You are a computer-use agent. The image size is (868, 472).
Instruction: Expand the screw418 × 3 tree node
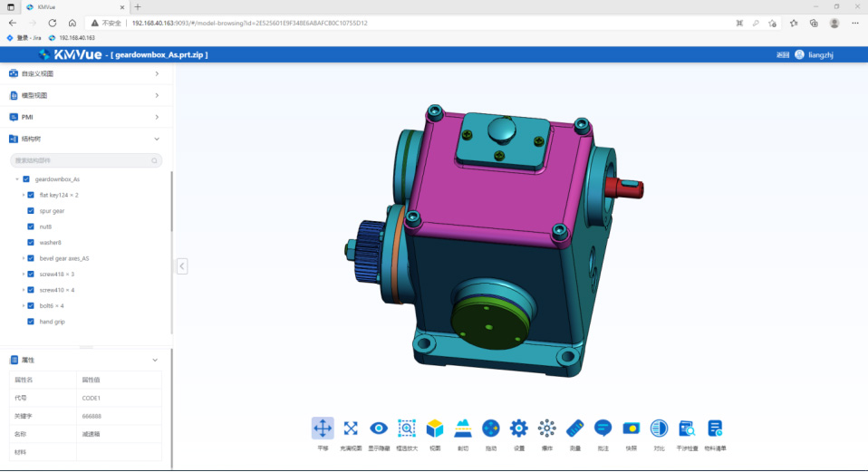click(x=23, y=275)
